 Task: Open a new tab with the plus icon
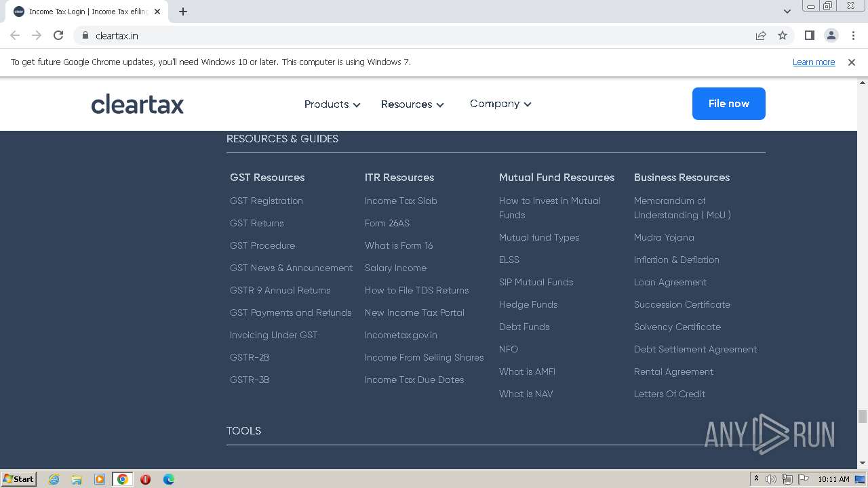[x=183, y=12]
